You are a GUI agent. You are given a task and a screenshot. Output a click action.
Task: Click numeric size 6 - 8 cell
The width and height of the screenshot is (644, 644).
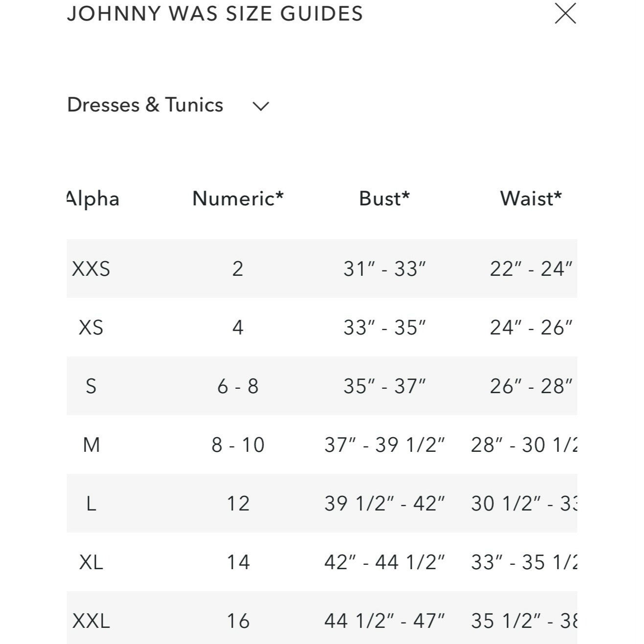238,386
